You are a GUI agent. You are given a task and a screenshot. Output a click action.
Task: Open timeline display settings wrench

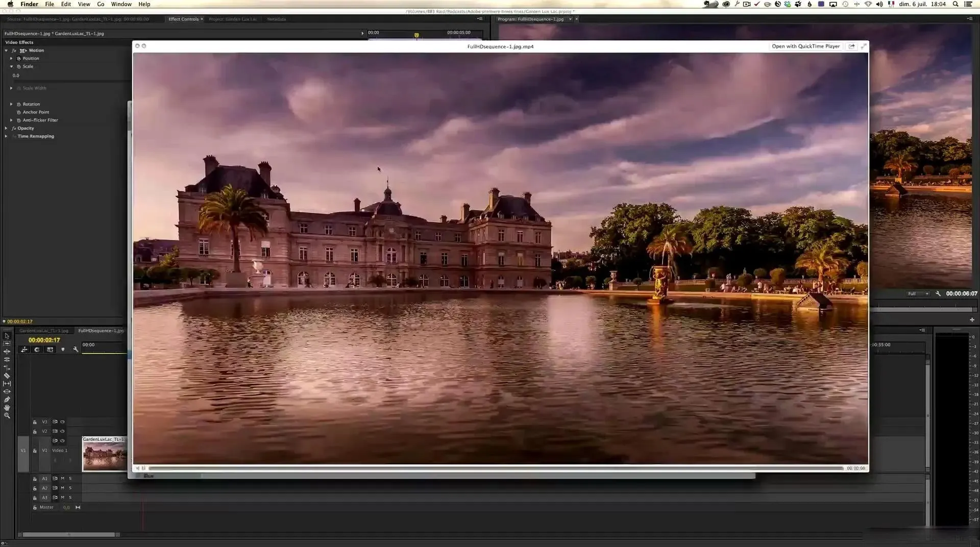pyautogui.click(x=76, y=350)
